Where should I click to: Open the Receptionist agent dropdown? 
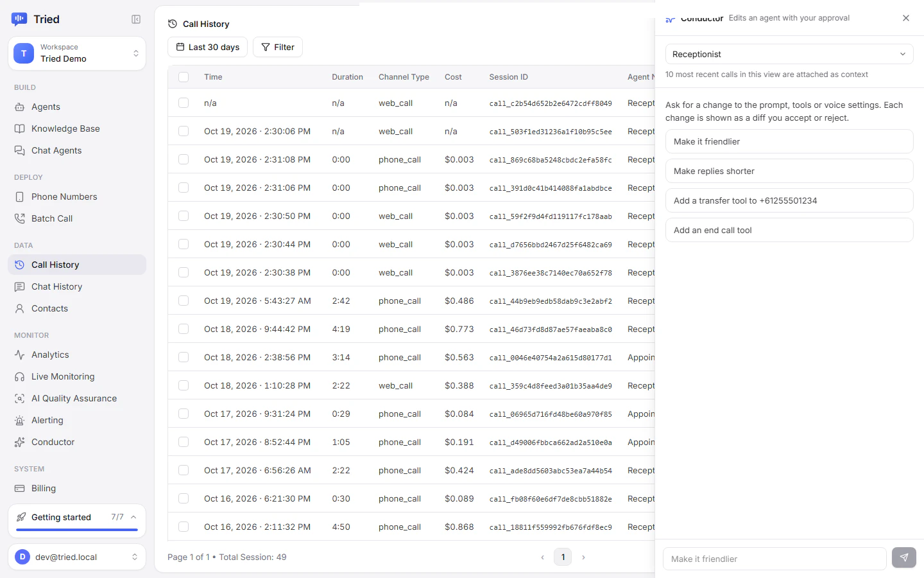tap(789, 54)
